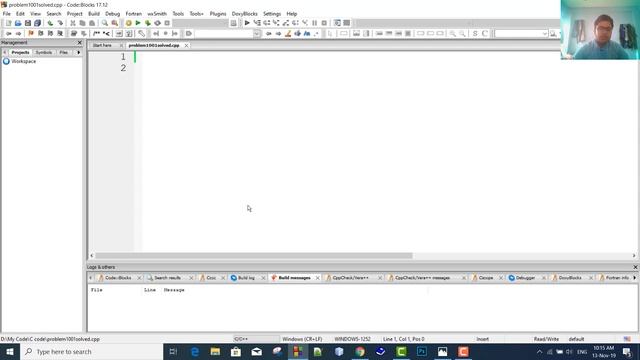Select the Workspace tree node
640x360 pixels.
(23, 61)
